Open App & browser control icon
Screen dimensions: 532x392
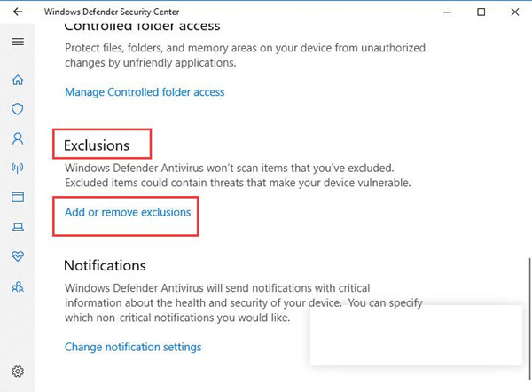click(x=18, y=197)
